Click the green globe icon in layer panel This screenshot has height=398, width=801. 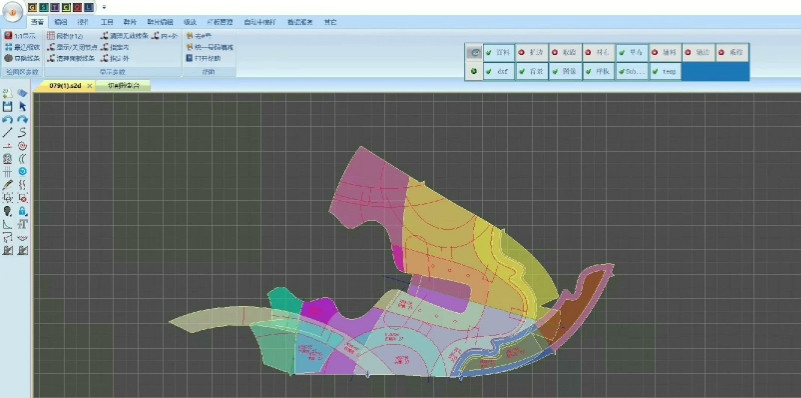(474, 72)
